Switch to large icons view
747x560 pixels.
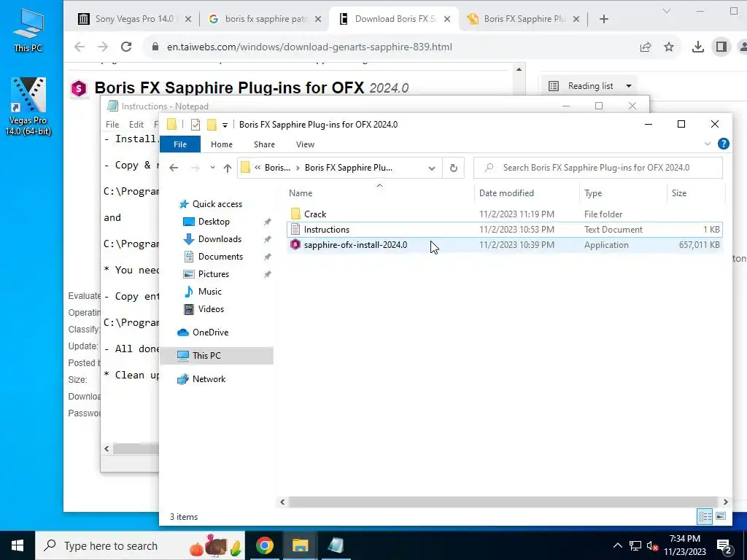point(721,516)
